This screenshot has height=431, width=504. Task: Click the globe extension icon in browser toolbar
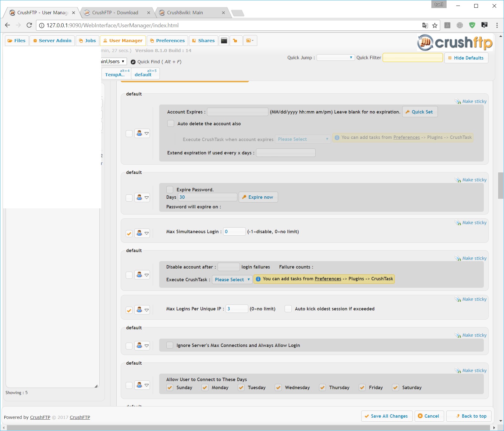(460, 25)
